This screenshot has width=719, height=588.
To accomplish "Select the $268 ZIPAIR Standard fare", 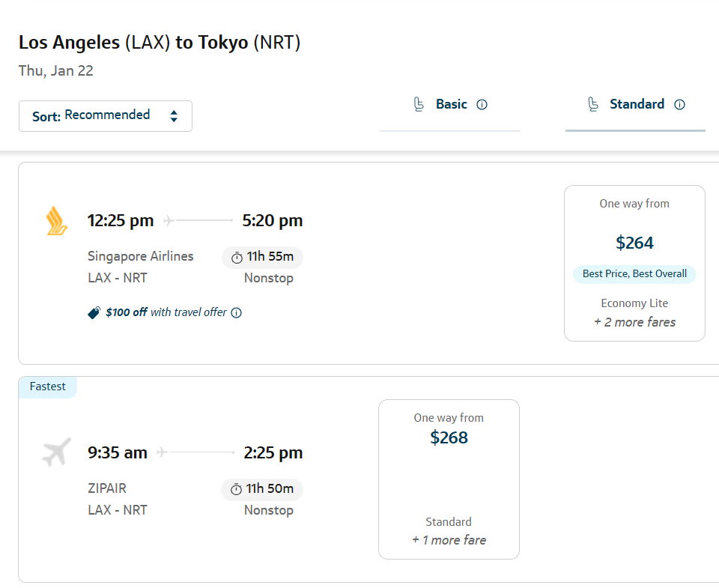I will tap(449, 437).
